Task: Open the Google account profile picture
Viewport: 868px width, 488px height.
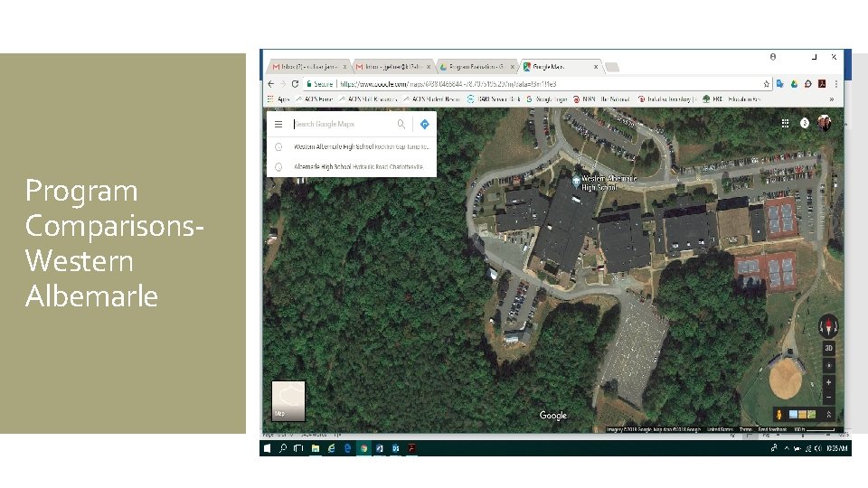Action: click(x=825, y=123)
